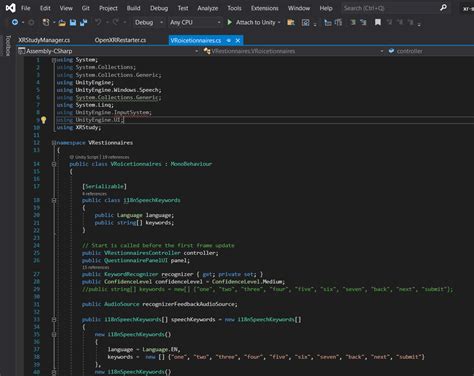Viewport: 474px width, 376px height.
Task: Switch to the OpenXRRestarter.cs tab
Action: click(x=120, y=40)
